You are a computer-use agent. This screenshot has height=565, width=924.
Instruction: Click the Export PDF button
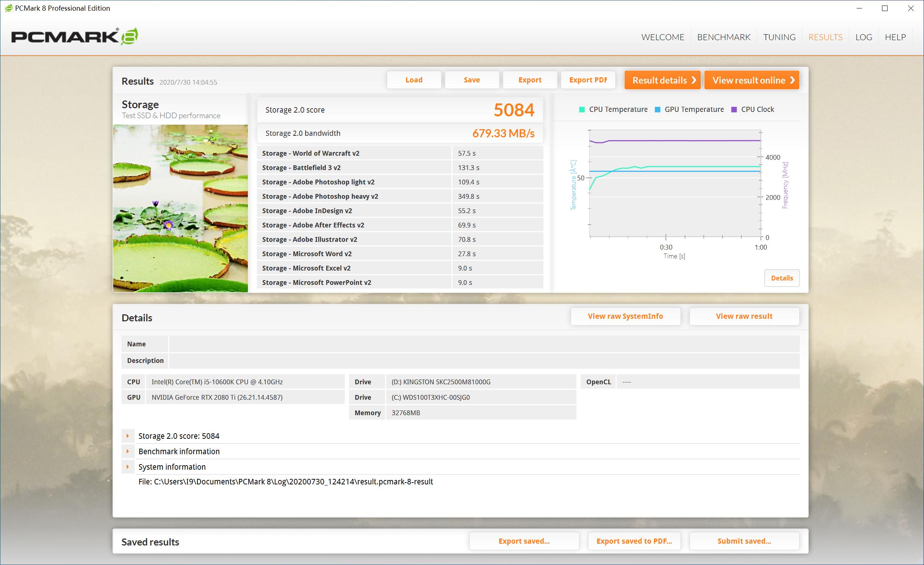pyautogui.click(x=588, y=80)
